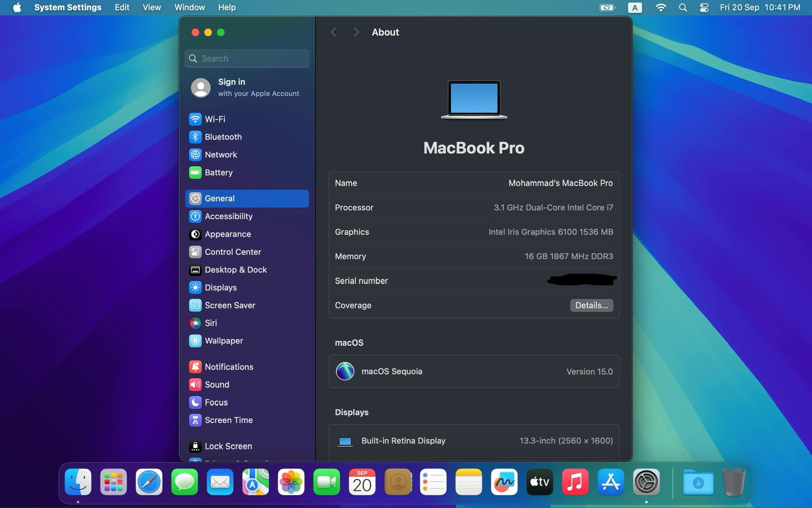Image resolution: width=812 pixels, height=508 pixels.
Task: Open App Store from the Dock
Action: pyautogui.click(x=611, y=482)
